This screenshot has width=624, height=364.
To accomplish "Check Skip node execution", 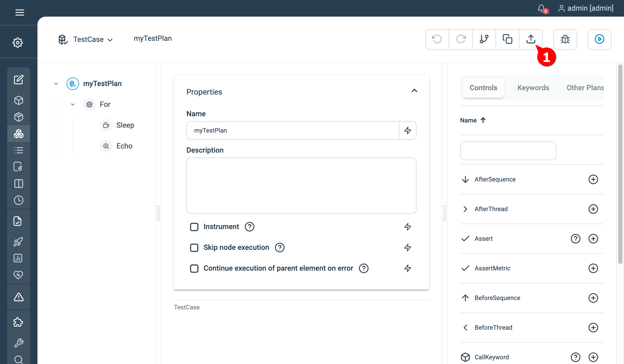I will point(194,248).
